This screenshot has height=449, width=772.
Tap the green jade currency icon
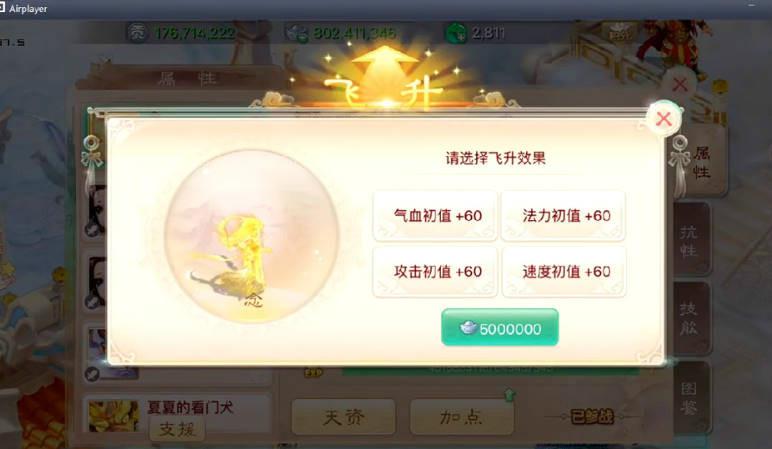point(455,33)
